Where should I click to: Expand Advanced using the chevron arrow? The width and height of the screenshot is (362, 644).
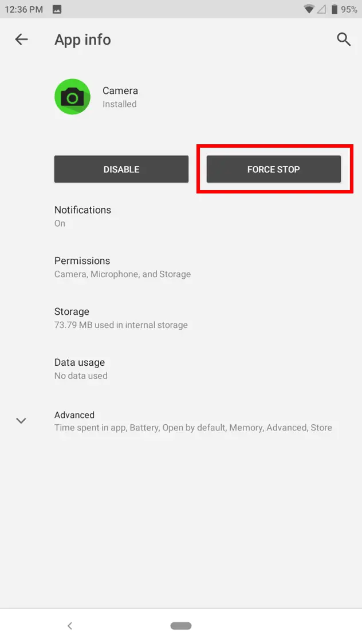point(21,421)
